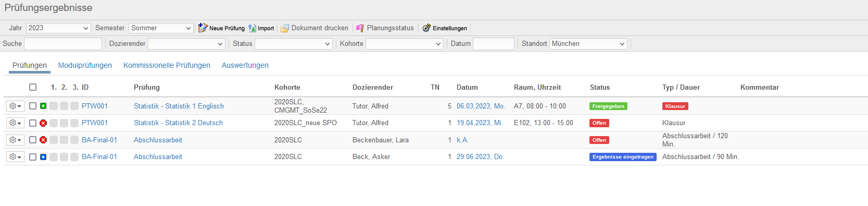Screen dimensions: 868x206
Task: Click green status icon of PTW001 Englisch row
Action: 43,106
